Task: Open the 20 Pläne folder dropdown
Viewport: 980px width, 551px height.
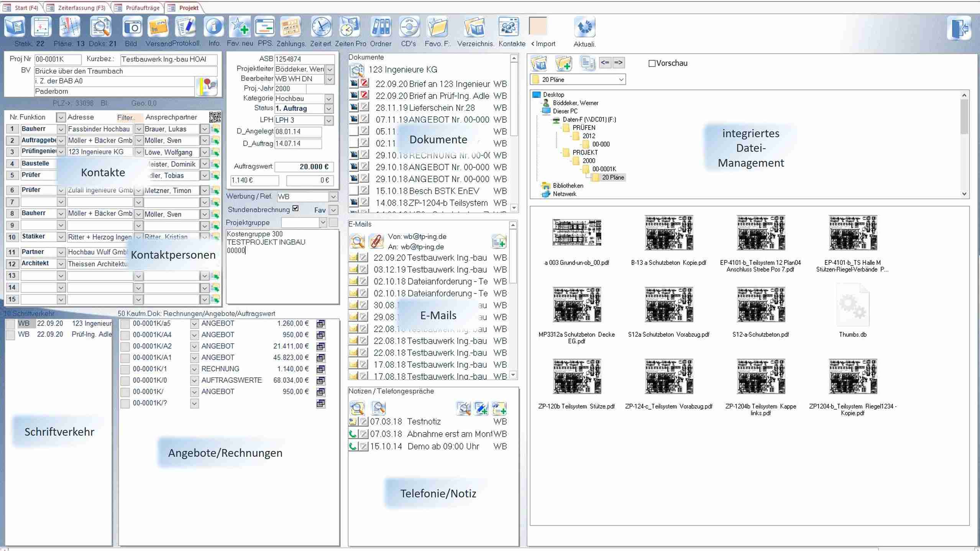Action: coord(621,80)
